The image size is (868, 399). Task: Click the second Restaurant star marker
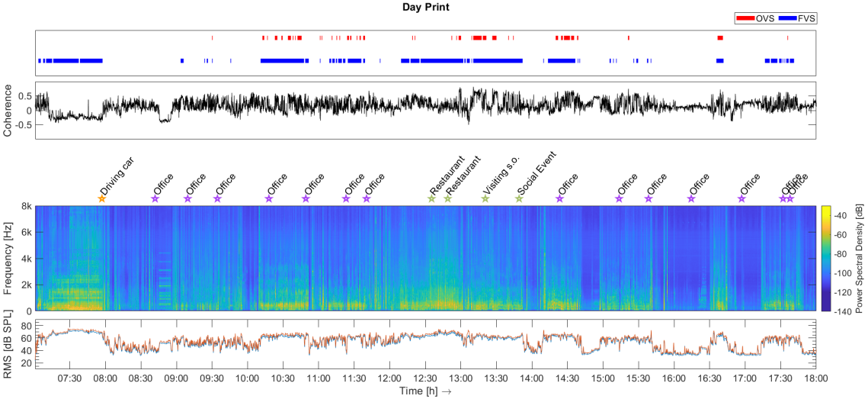click(x=447, y=198)
